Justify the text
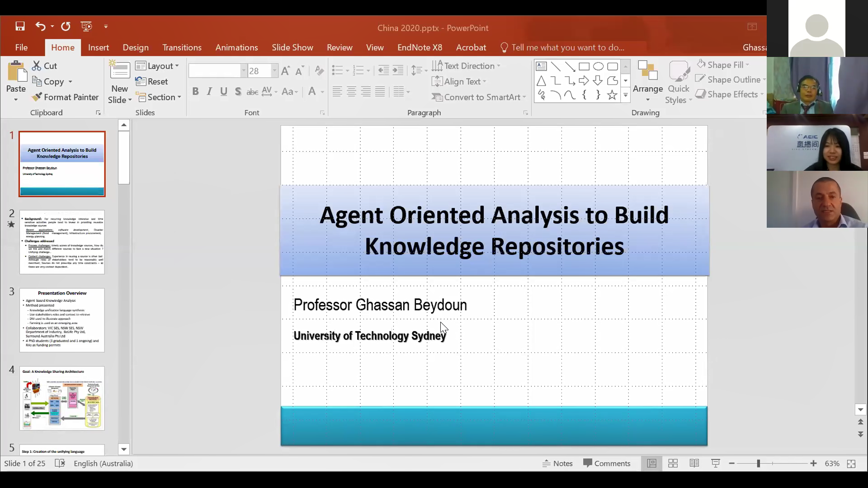 tap(380, 92)
